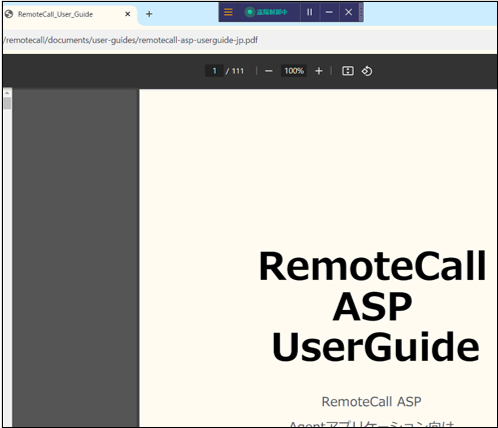498x428 pixels.
Task: Open a new browser tab
Action: coord(149,14)
